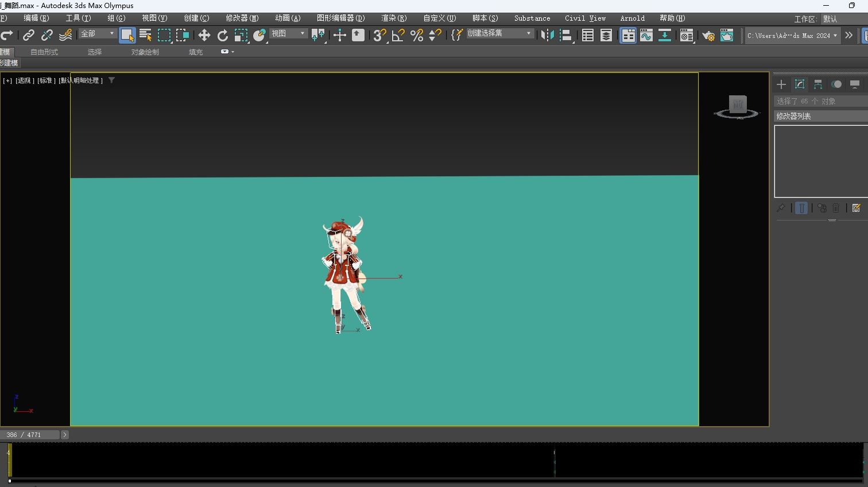Viewport: 868px width, 487px height.
Task: Toggle Show End Result icon
Action: tap(801, 208)
